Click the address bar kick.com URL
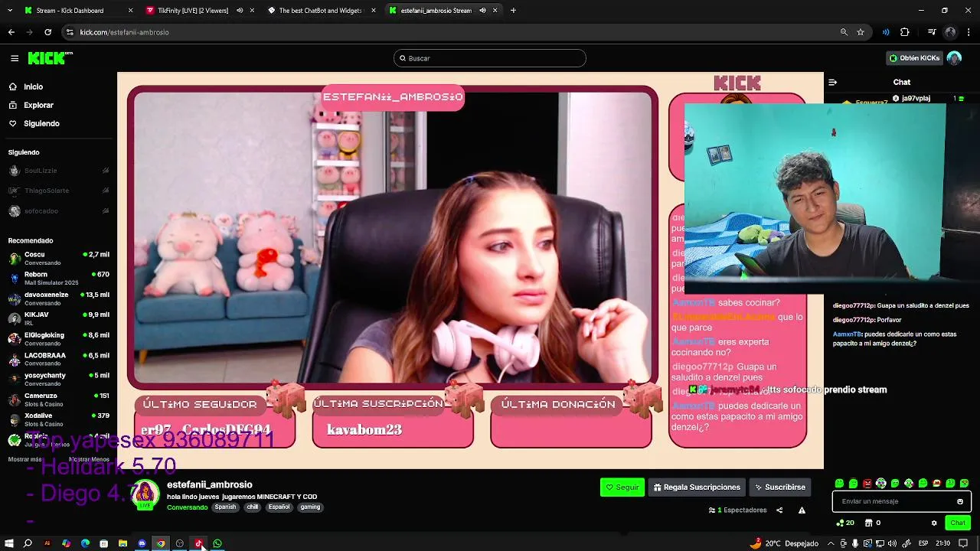The height and width of the screenshot is (551, 980). tap(124, 32)
